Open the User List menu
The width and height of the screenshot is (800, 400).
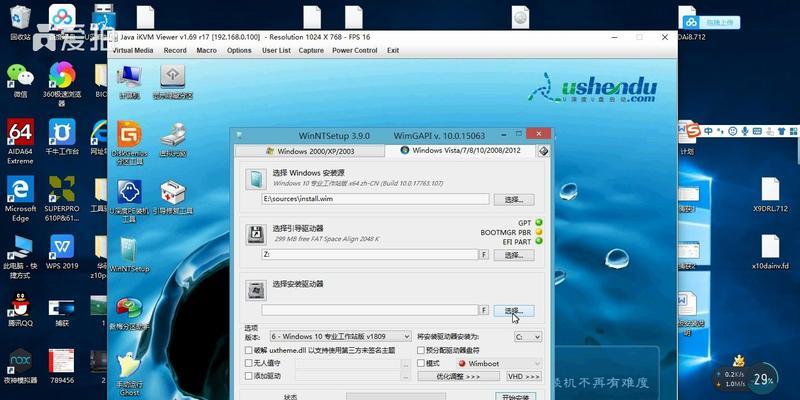pos(277,51)
